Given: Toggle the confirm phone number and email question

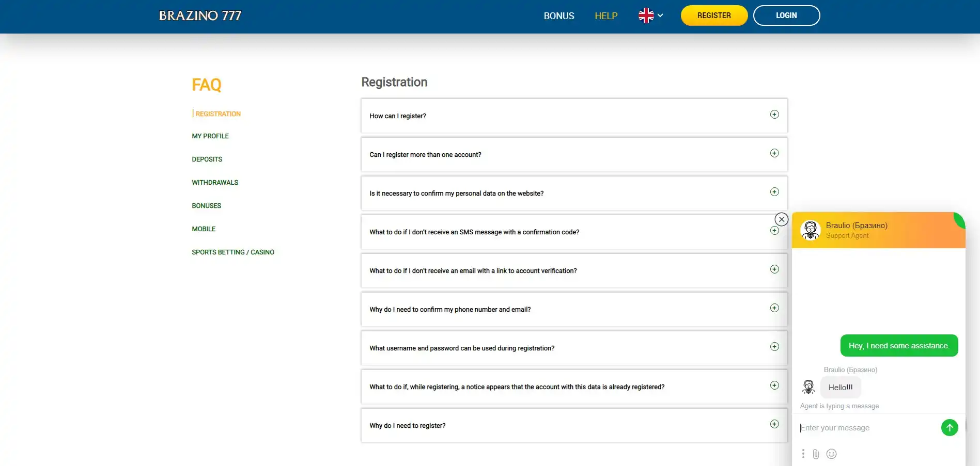Looking at the screenshot, I should click(x=774, y=308).
